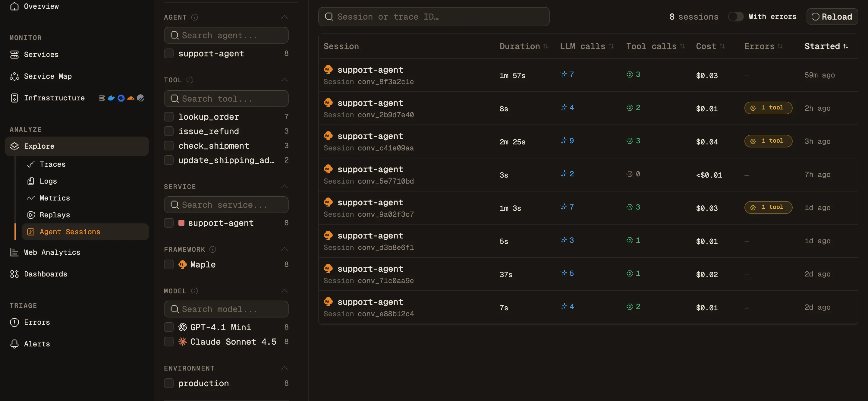This screenshot has height=401, width=868.
Task: Click the Claude starburst logo icon
Action: [183, 342]
